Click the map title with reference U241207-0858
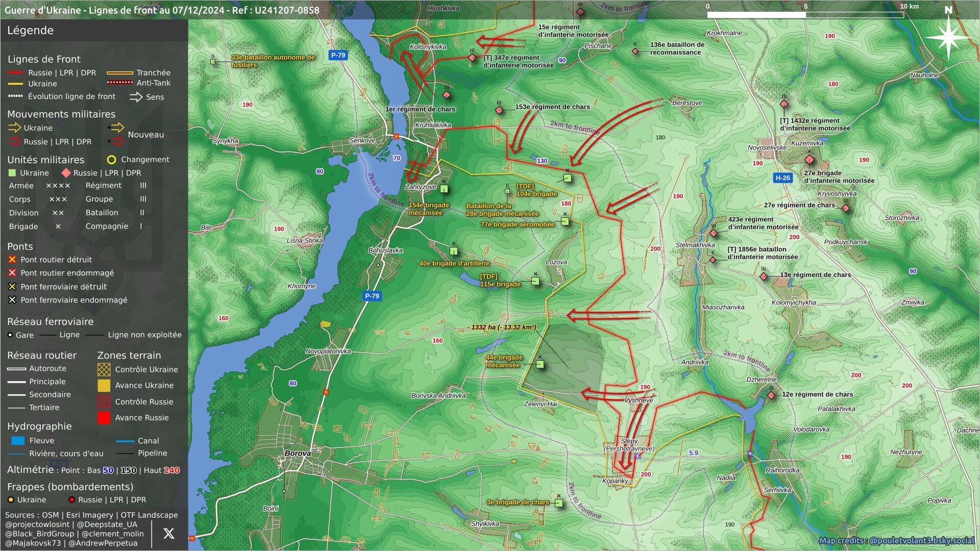Image resolution: width=980 pixels, height=551 pixels. [162, 10]
